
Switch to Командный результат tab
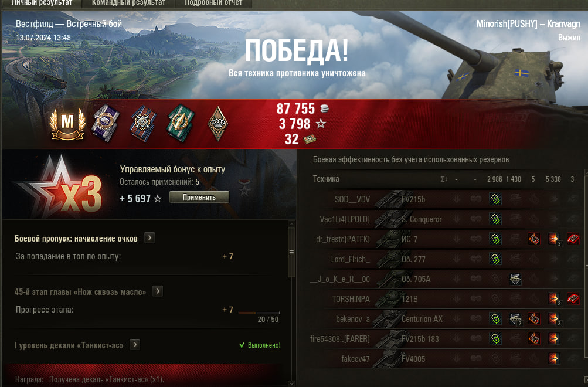(x=128, y=3)
